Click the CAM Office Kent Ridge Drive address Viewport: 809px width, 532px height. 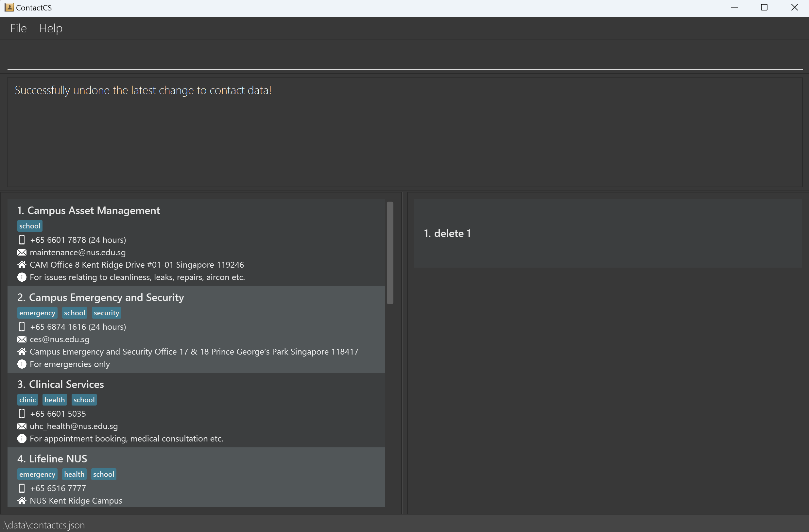coord(137,265)
